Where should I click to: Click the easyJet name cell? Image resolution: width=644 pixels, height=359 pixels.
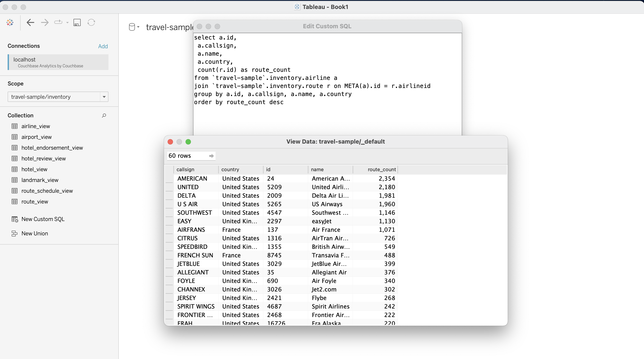coord(330,221)
